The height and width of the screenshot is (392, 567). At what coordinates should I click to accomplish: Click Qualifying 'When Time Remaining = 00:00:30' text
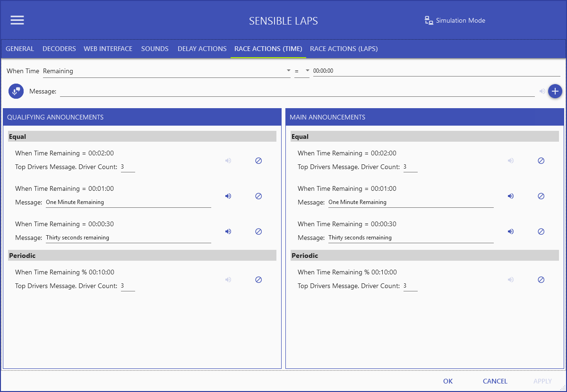(64, 224)
